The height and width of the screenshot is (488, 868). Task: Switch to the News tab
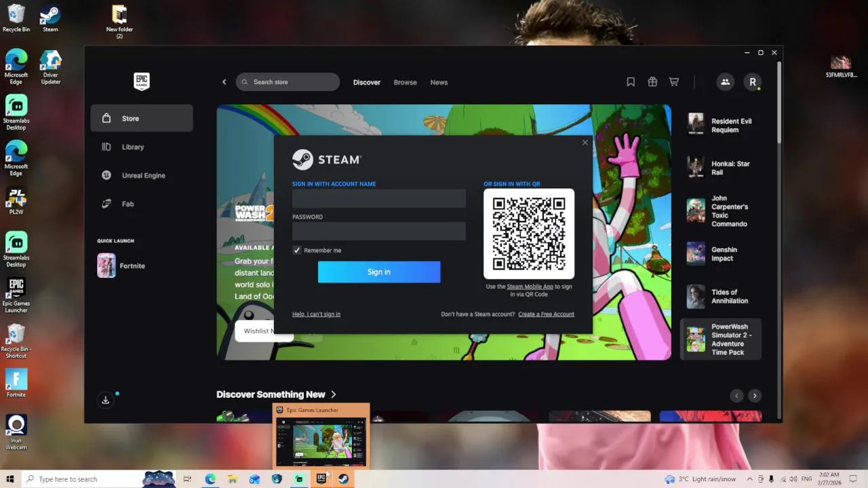point(439,82)
